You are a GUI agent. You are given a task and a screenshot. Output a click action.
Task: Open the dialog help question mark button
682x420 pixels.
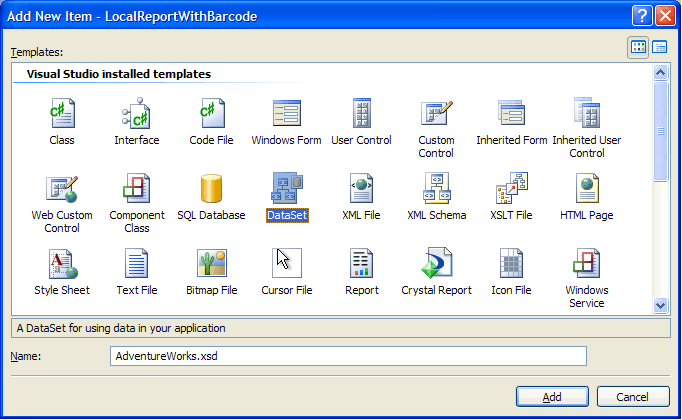(642, 16)
